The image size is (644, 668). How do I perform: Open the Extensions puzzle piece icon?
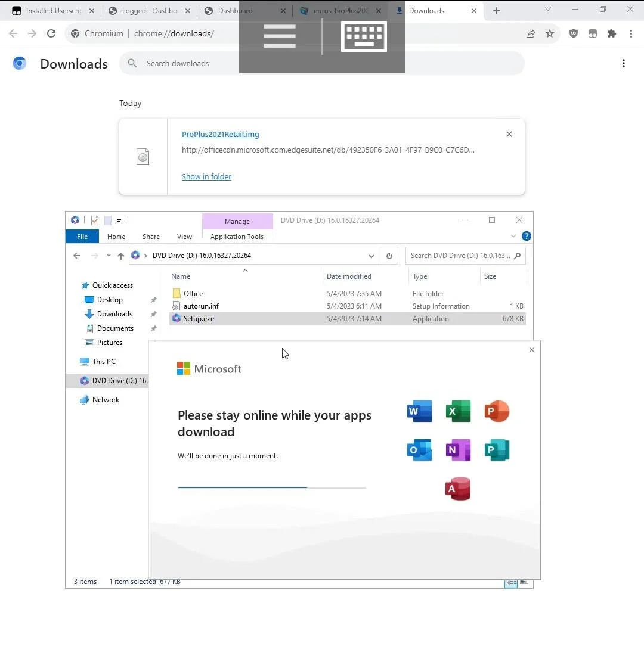point(612,33)
